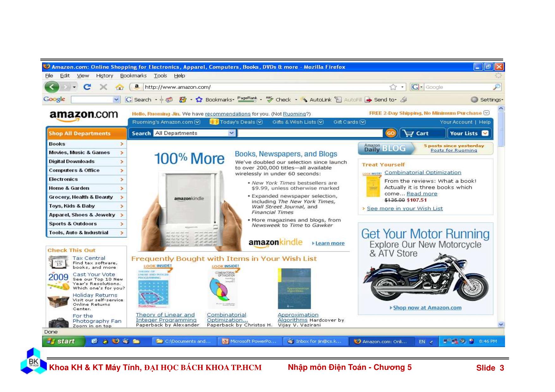Click PageRank indicator in Google toolbar

point(247,99)
